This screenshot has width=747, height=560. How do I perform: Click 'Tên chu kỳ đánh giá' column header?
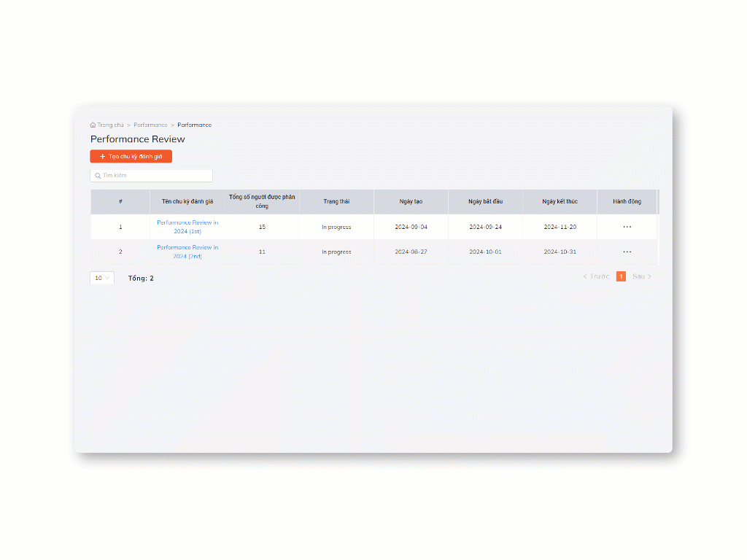(187, 201)
